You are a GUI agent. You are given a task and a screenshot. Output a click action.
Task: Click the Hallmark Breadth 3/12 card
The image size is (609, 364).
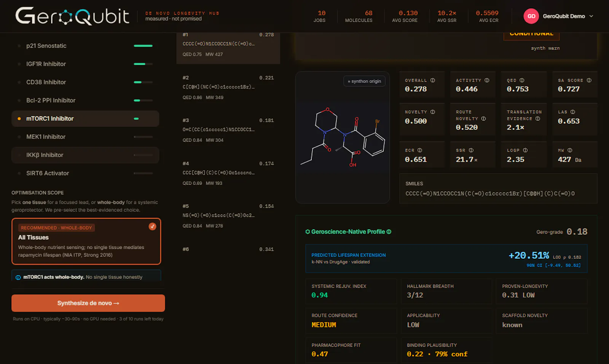[x=446, y=291]
